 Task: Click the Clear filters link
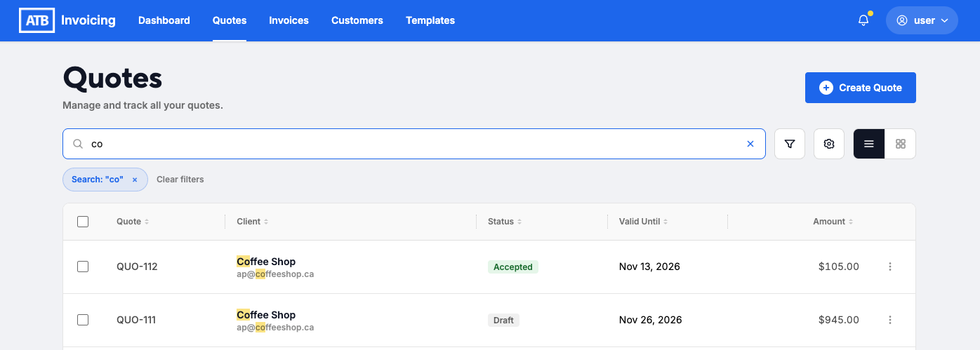(x=180, y=180)
